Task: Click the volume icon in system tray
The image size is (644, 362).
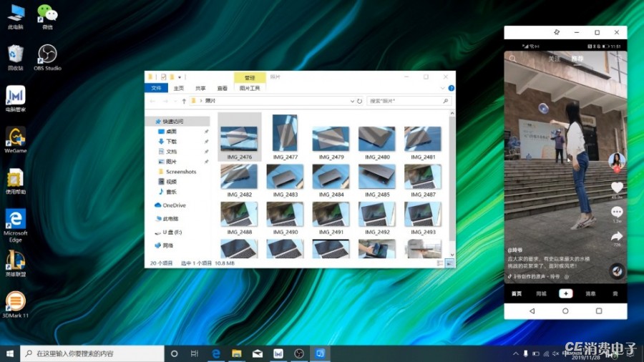Action: (555, 353)
